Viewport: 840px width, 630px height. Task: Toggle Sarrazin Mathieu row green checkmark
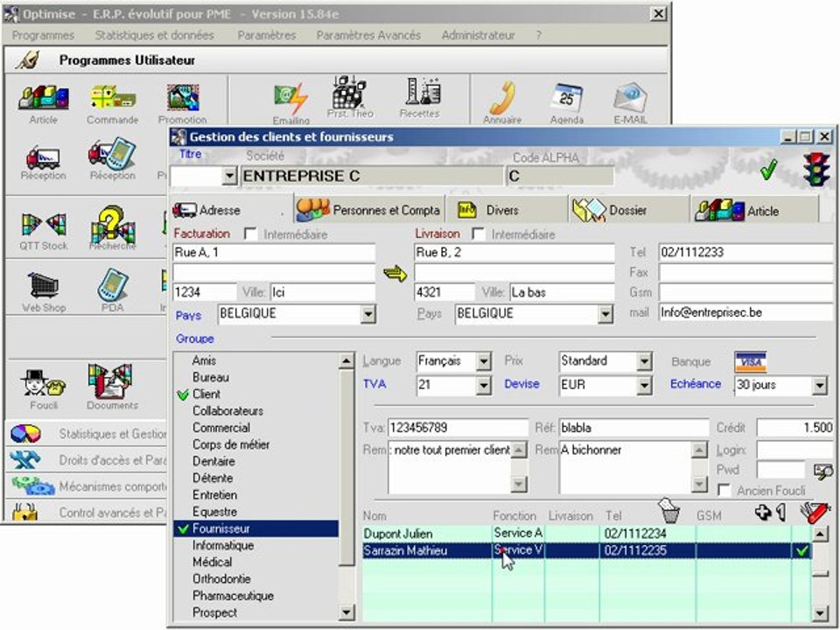(802, 550)
